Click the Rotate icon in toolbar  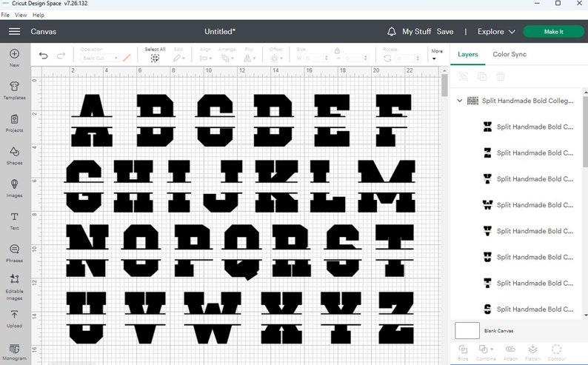[x=387, y=58]
